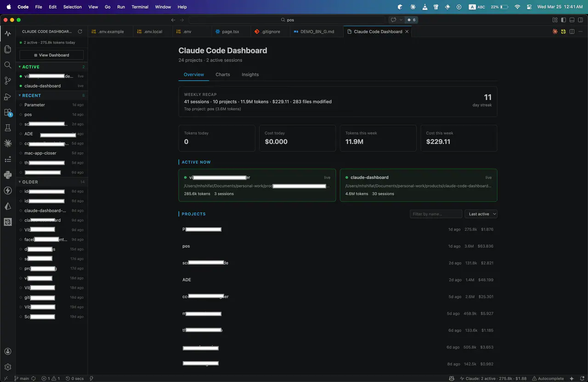This screenshot has width=588, height=382.
Task: Click the 6 sessions indicator in title bar
Action: point(411,20)
